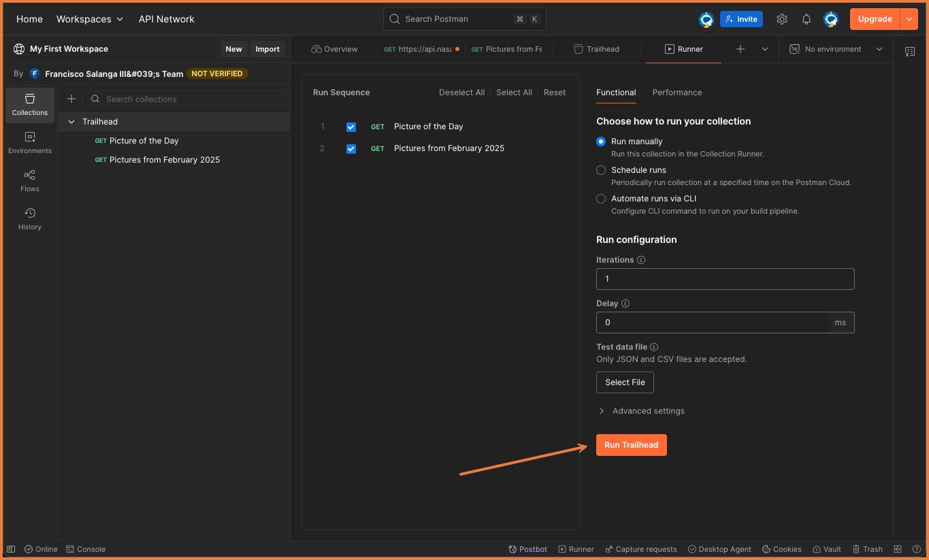The width and height of the screenshot is (929, 560).
Task: Open tab options chevron dropdown
Action: (x=765, y=49)
